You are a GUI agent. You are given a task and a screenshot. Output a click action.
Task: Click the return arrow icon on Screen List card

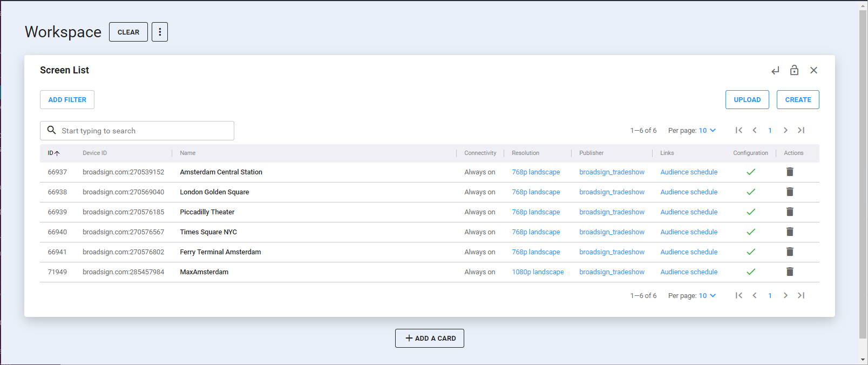point(775,71)
